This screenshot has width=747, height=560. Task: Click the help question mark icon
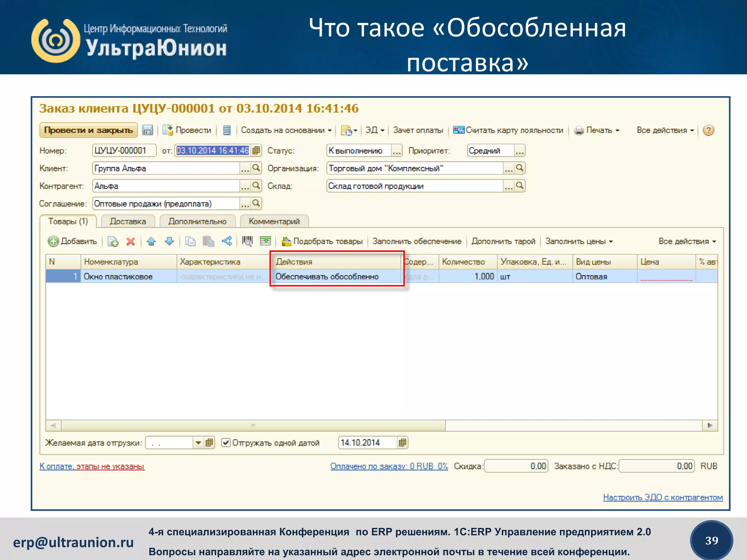(x=708, y=130)
